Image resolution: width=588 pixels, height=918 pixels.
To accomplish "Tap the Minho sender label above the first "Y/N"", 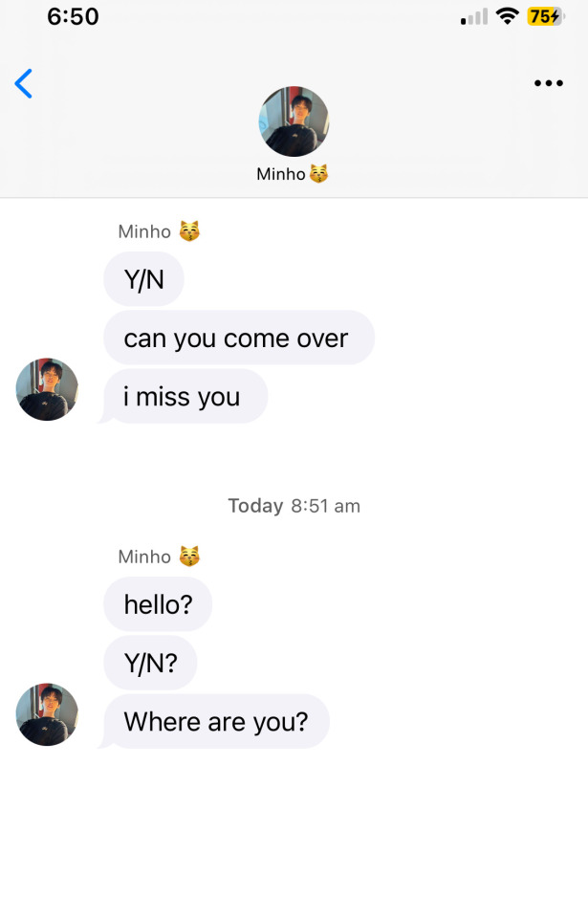I will click(144, 231).
